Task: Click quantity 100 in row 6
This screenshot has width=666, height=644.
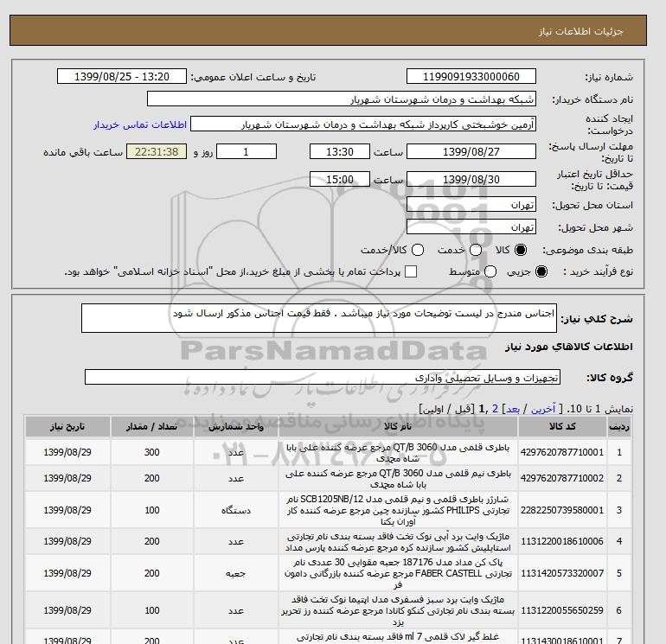Action: coord(152,610)
